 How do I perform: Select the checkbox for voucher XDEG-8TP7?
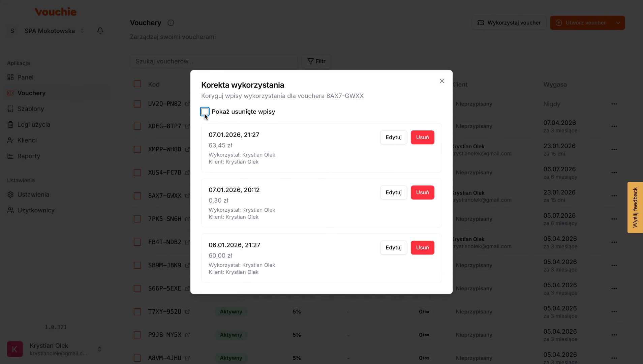[137, 126]
